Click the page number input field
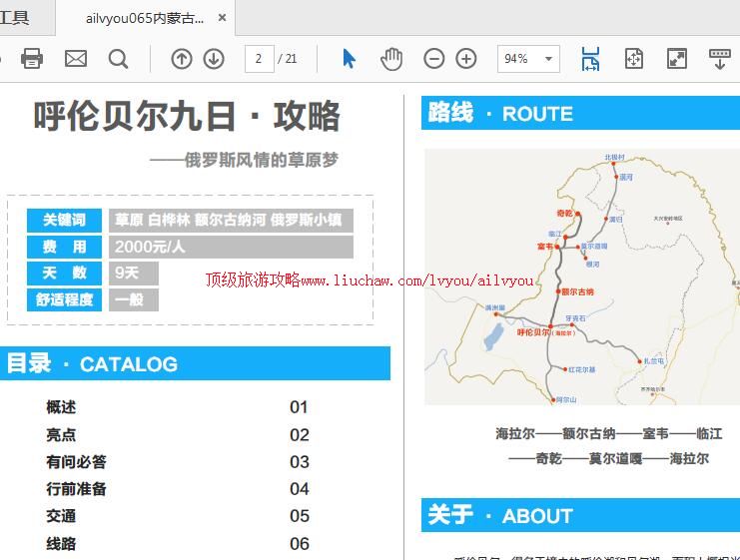The height and width of the screenshot is (560, 740). 259,59
